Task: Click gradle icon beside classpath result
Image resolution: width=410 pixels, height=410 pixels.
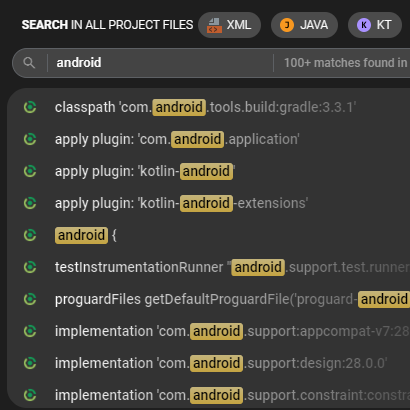Action: 30,107
